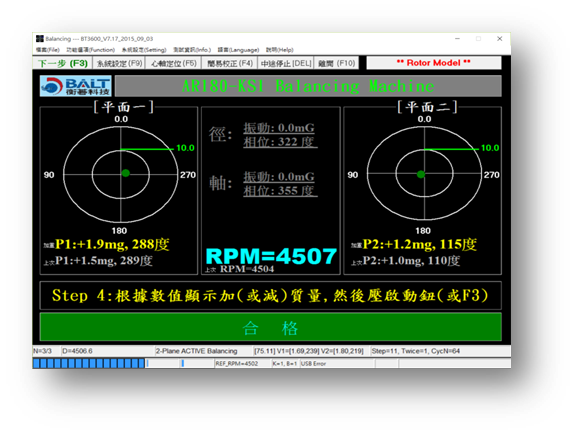The width and height of the screenshot is (576, 434).
Task: Click the Balancing app icon in title bar
Action: click(40, 39)
